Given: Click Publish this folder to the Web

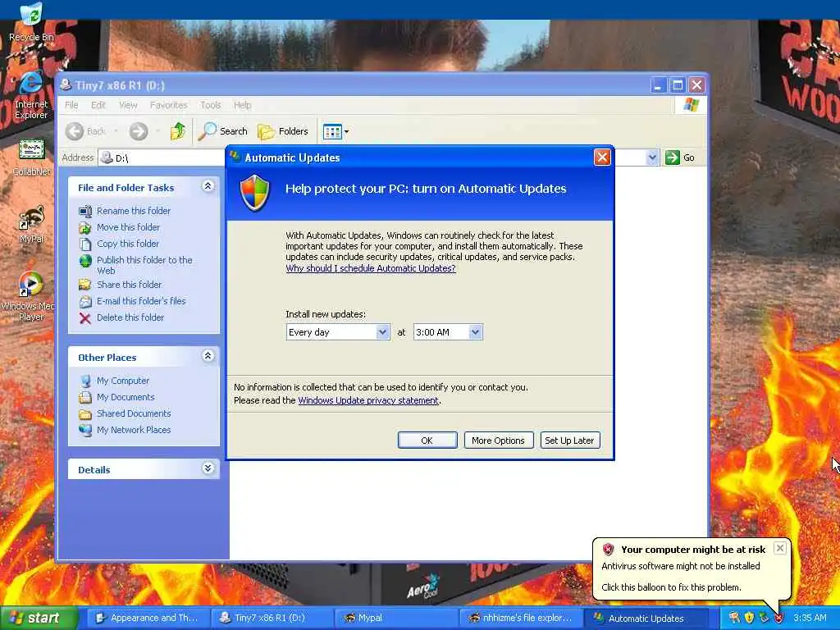Looking at the screenshot, I should [144, 265].
